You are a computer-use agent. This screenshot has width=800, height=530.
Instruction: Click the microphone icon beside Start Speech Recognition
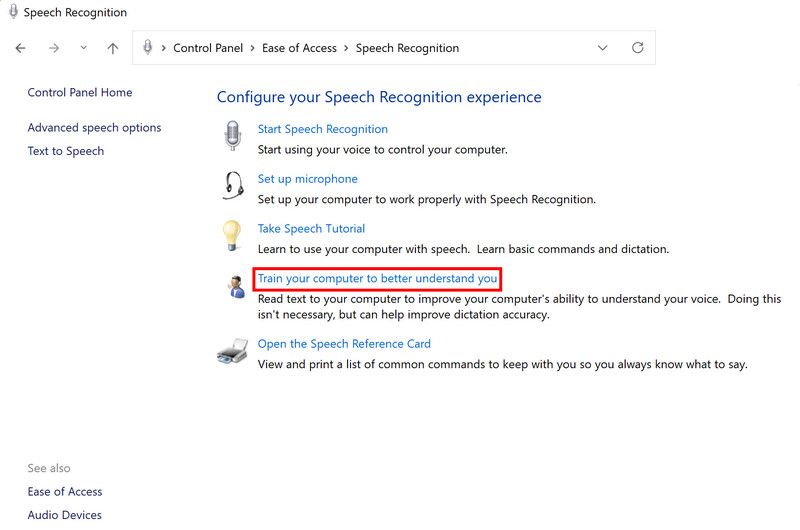coord(233,136)
